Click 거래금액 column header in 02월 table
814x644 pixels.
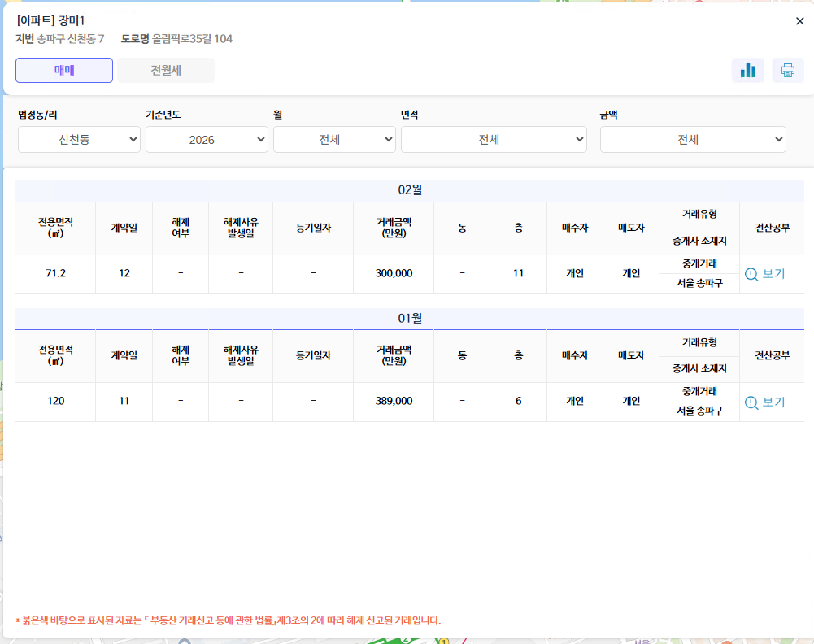point(394,228)
